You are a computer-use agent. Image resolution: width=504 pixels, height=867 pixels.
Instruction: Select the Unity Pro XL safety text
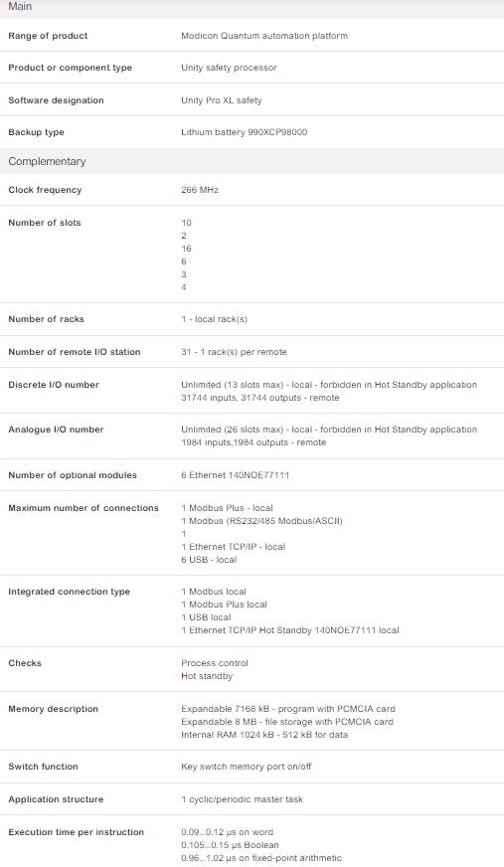click(221, 100)
